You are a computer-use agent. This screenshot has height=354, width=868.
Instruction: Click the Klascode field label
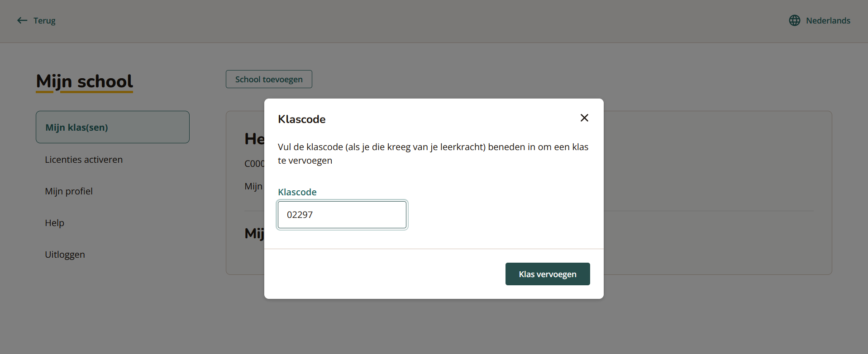coord(297,192)
